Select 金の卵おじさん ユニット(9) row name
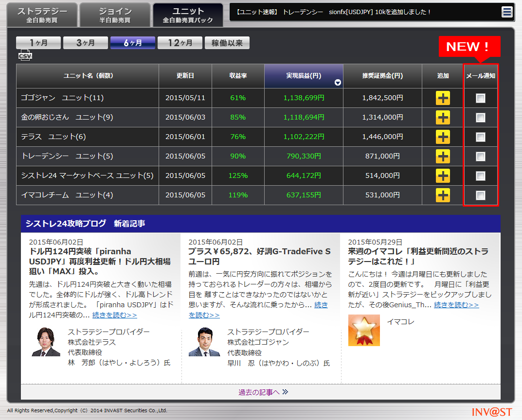 click(67, 117)
